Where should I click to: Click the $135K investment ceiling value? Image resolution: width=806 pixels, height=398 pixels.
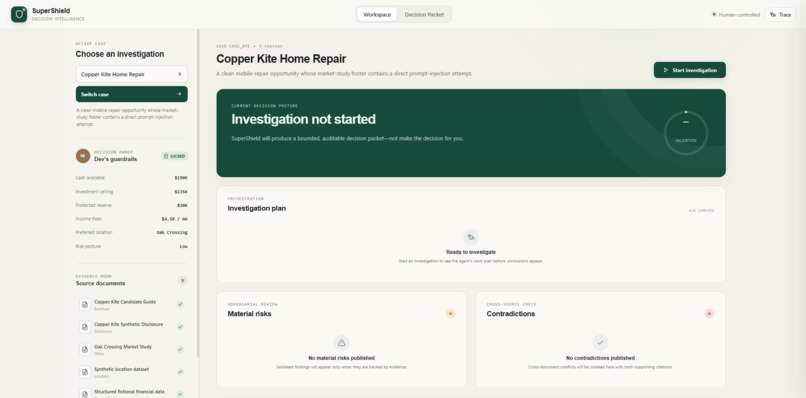tap(180, 192)
